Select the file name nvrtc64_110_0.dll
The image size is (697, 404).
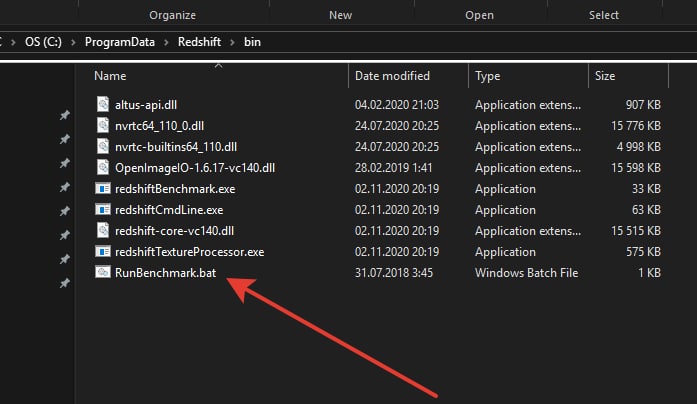(x=160, y=126)
